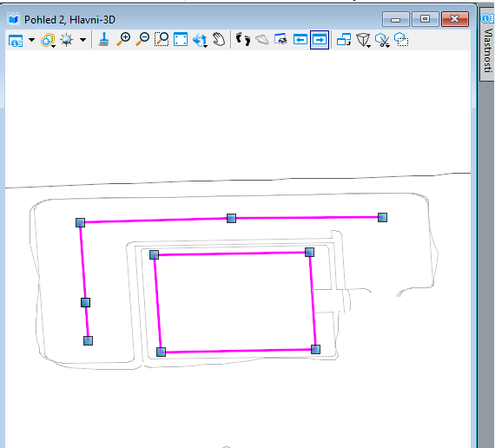The height and width of the screenshot is (448, 495).
Task: Click the Pohled 2 window icon
Action: [13, 19]
